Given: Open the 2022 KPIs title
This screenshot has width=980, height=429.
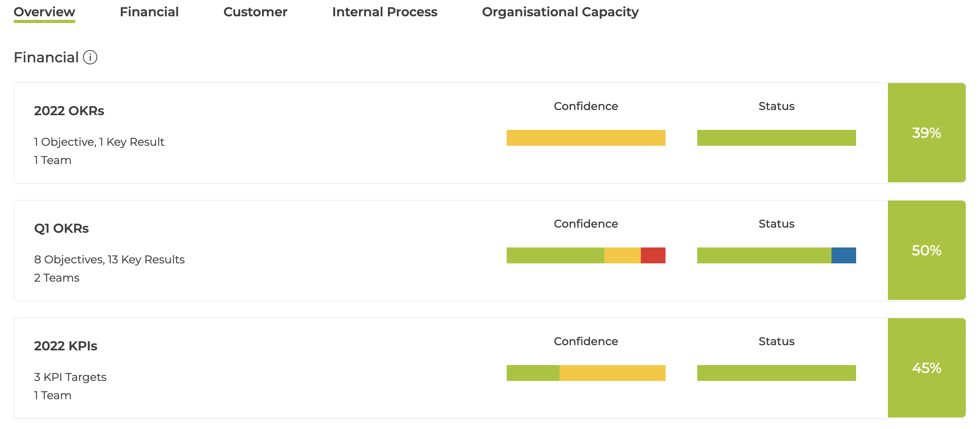Looking at the screenshot, I should coord(66,346).
